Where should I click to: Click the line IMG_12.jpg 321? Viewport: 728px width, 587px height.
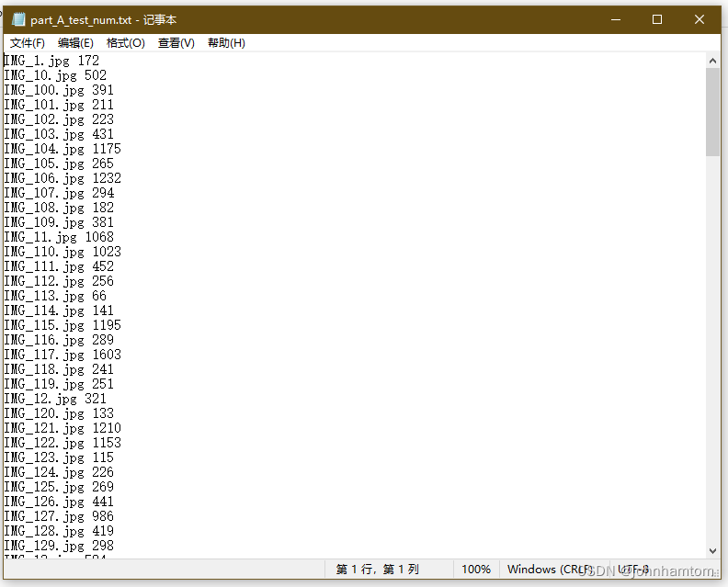tap(55, 399)
